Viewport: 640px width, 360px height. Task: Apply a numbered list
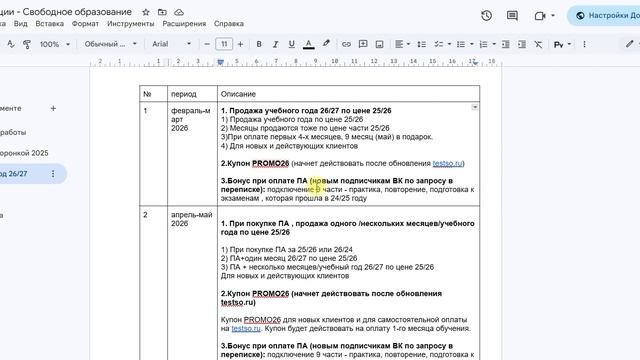(483, 44)
